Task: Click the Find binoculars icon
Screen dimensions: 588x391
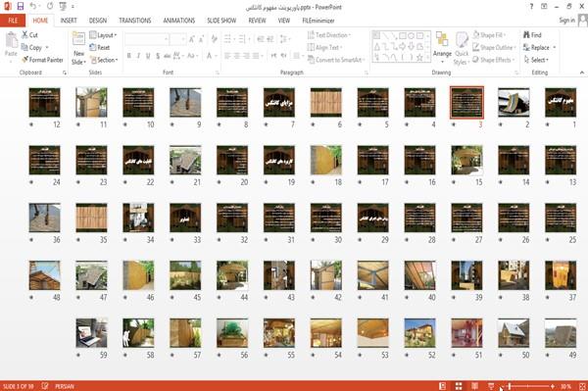Action: [527, 35]
